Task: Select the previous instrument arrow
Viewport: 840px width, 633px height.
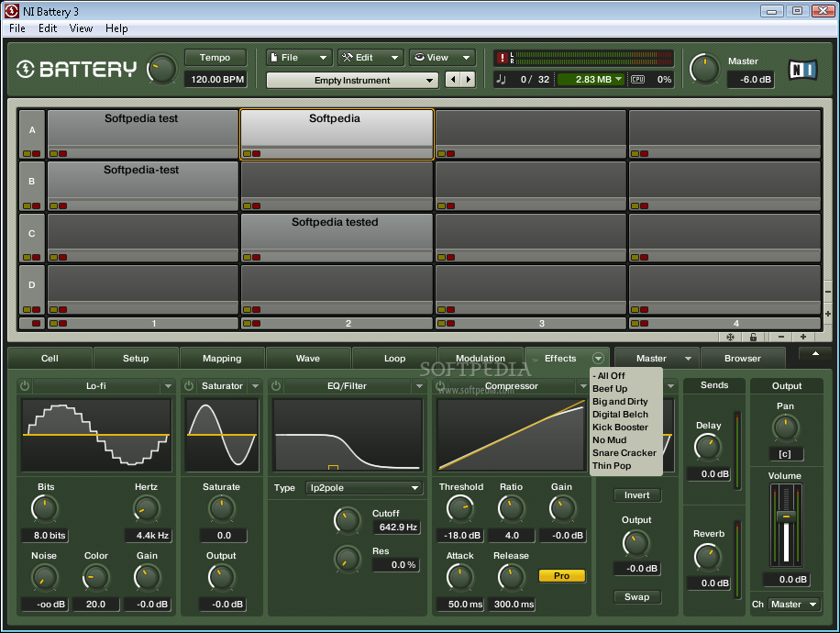Action: tap(454, 80)
